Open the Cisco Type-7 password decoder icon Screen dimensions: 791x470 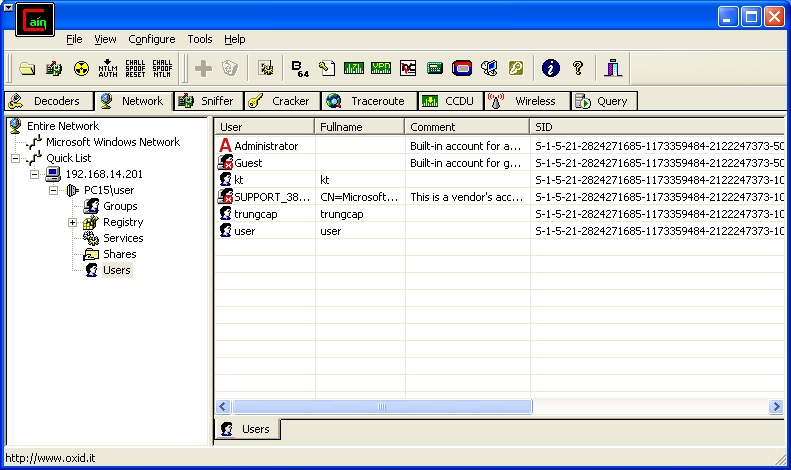(354, 68)
